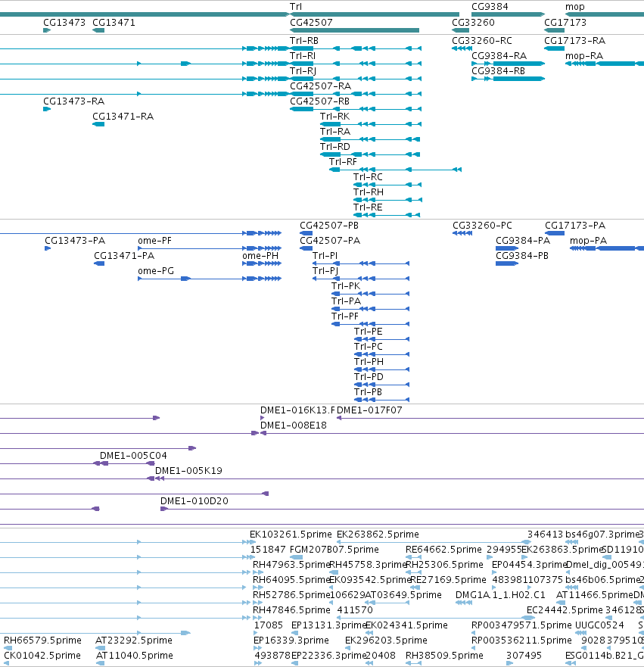Screen dimensions: 644x667
Task: Open EST RH66579.5prime
Action: 42,641
